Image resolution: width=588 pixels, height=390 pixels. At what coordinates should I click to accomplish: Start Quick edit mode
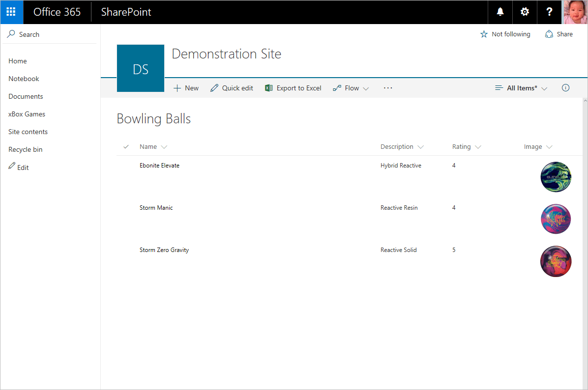tap(231, 87)
